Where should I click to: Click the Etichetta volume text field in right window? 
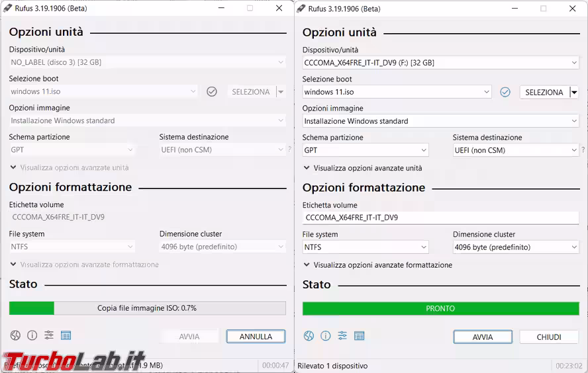[440, 218]
